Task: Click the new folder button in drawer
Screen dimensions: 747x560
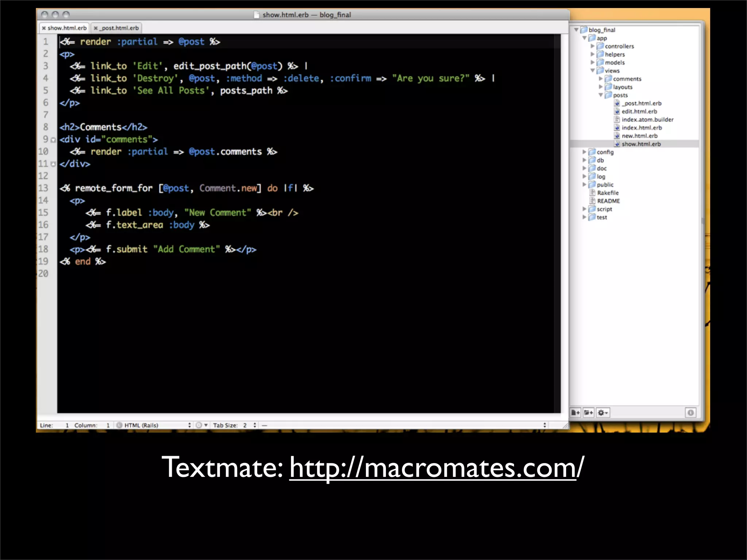Action: click(x=588, y=412)
